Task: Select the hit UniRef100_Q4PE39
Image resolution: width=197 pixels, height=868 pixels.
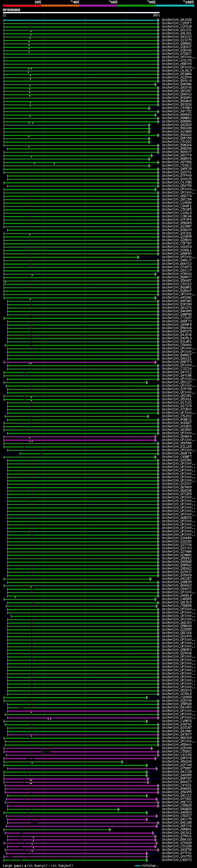Action: click(x=177, y=169)
